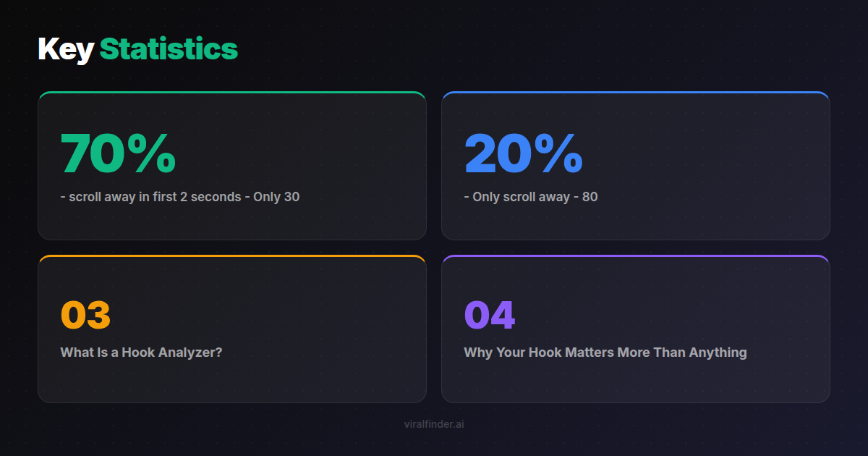The height and width of the screenshot is (456, 868).
Task: Click the orange top border of the 03 card
Action: [x=231, y=256]
